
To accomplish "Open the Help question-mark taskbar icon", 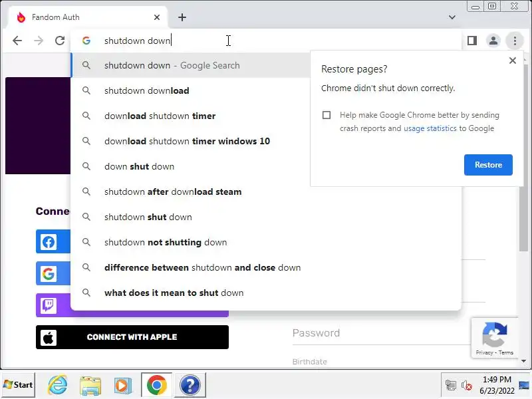I will click(190, 385).
